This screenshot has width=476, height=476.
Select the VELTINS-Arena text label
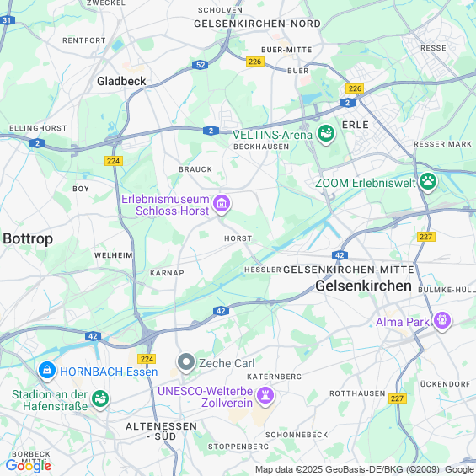click(272, 135)
